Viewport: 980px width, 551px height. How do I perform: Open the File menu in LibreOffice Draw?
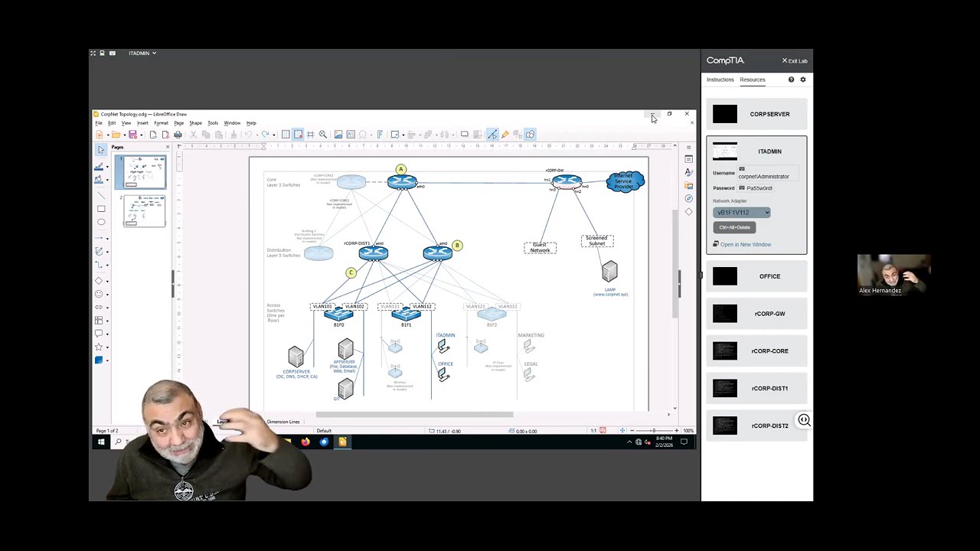tap(99, 122)
